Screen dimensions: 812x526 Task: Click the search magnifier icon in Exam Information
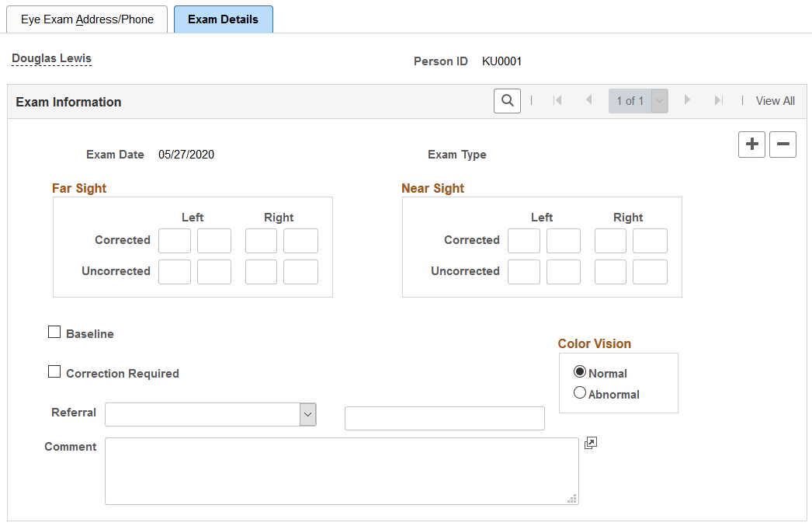[507, 101]
